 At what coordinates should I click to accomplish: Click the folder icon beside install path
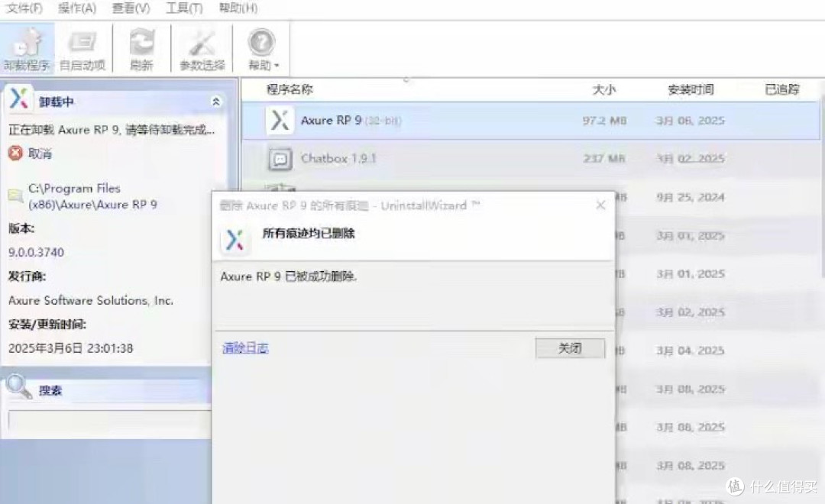click(x=16, y=195)
